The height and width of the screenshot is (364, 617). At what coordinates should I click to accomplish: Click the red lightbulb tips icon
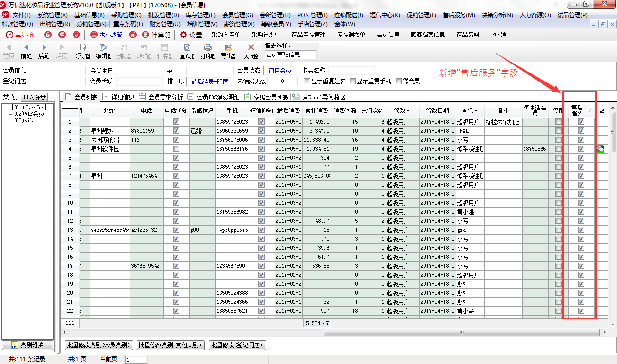pos(76,35)
